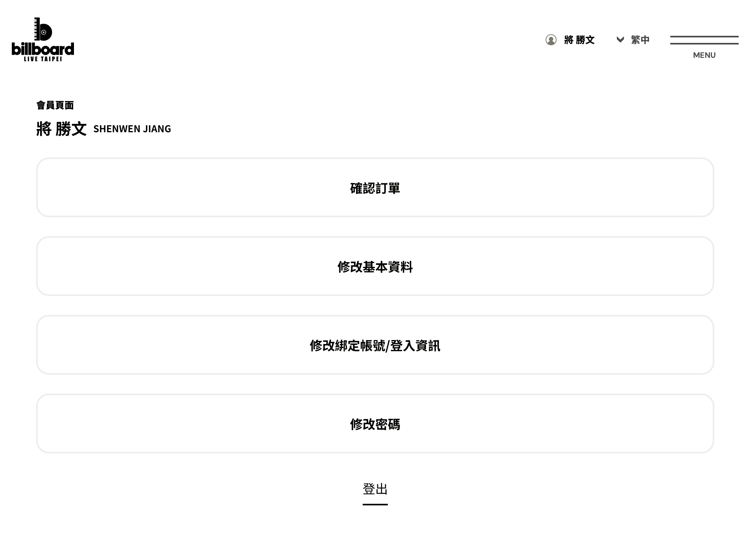Open the 將 勝文 account menu in header
The image size is (756, 540).
[x=579, y=40]
